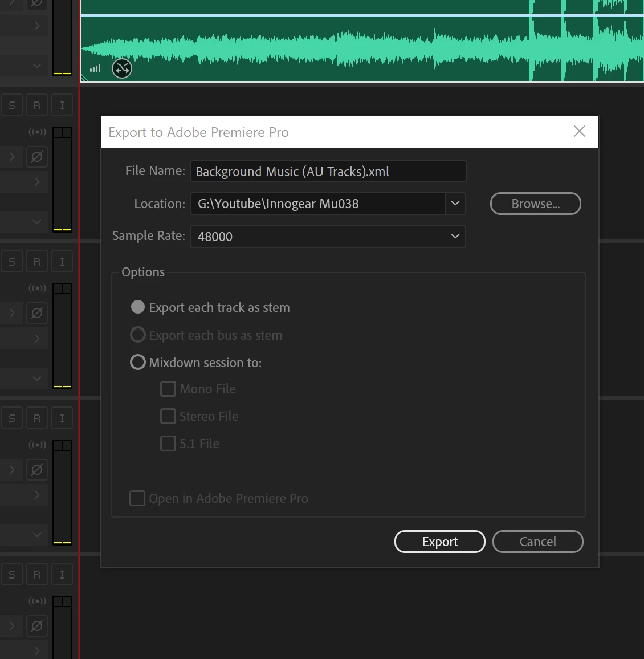This screenshot has height=659, width=644.
Task: Tick the Stereo File checkbox
Action: point(168,416)
